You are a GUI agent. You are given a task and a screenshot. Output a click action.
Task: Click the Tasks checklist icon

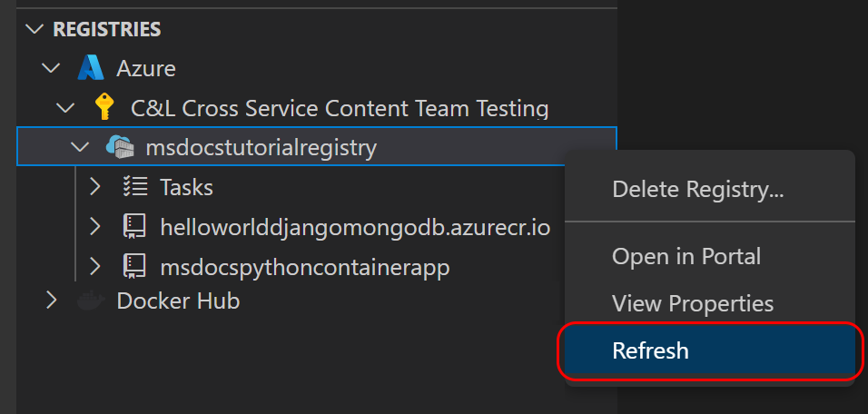pos(134,187)
